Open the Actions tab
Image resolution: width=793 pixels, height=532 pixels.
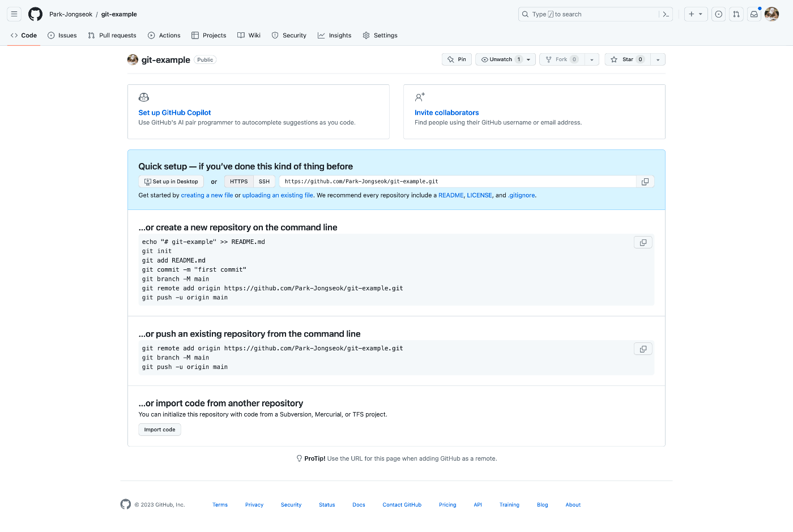[164, 35]
